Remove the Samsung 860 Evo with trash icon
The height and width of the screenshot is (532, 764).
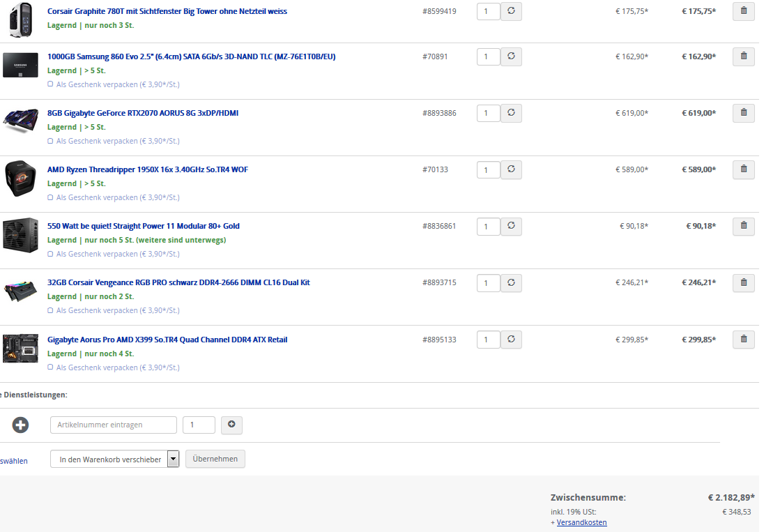tap(744, 56)
